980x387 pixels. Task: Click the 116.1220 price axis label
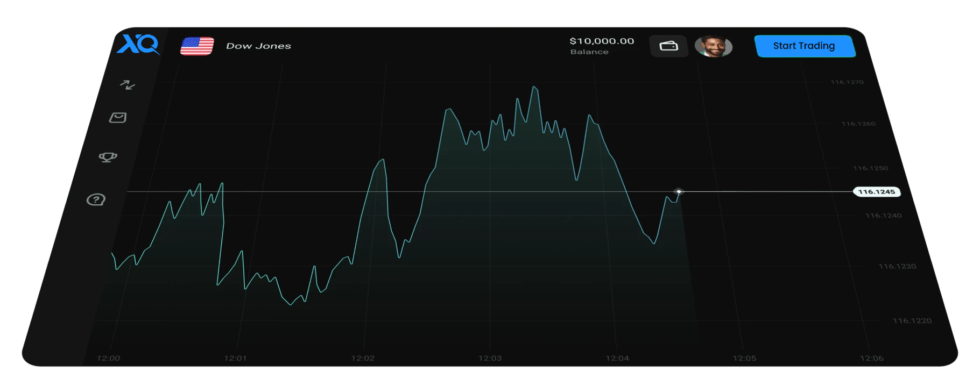tap(912, 321)
